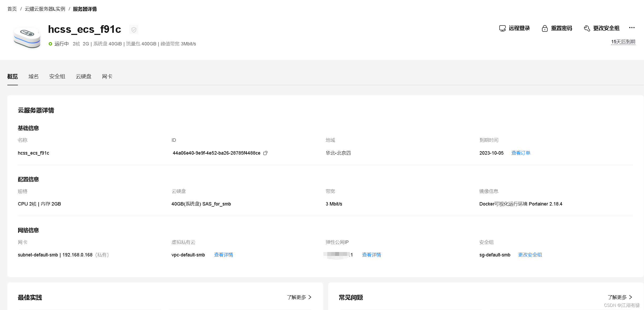
Task: Open the 安全组 tab
Action: click(57, 76)
